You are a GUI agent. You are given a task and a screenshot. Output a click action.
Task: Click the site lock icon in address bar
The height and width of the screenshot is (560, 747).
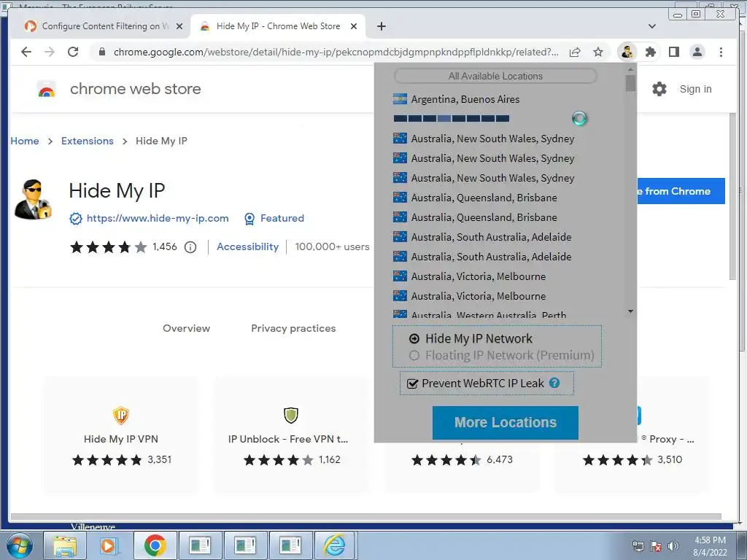click(x=101, y=52)
